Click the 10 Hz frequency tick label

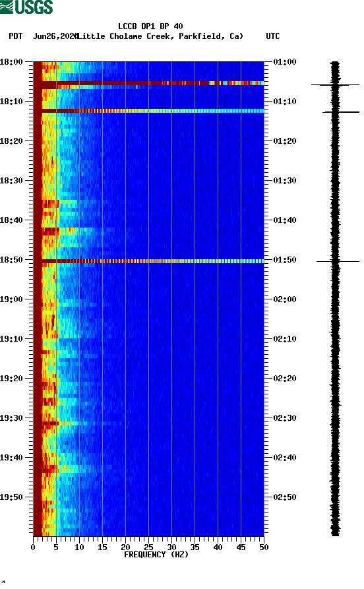[79, 547]
